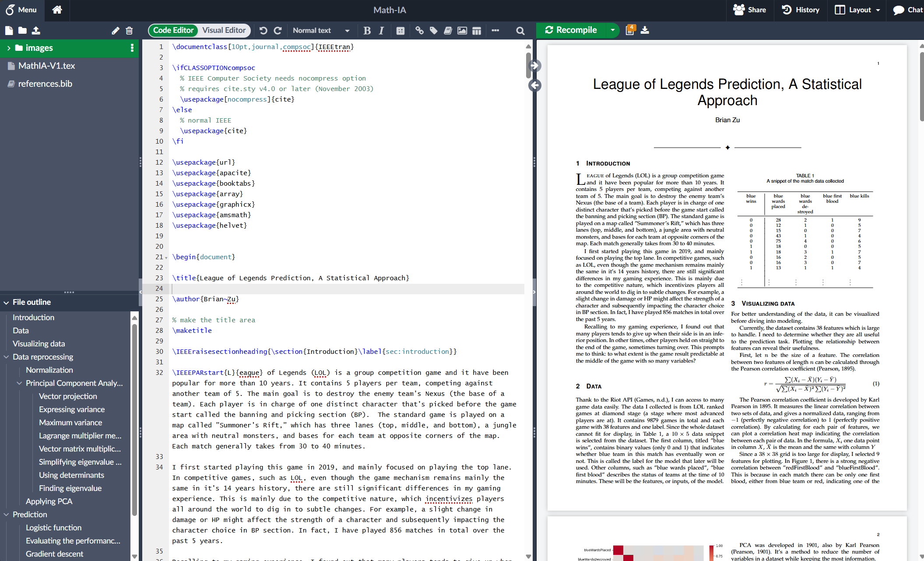Create a new file in the project
The width and height of the screenshot is (924, 561).
(x=9, y=31)
